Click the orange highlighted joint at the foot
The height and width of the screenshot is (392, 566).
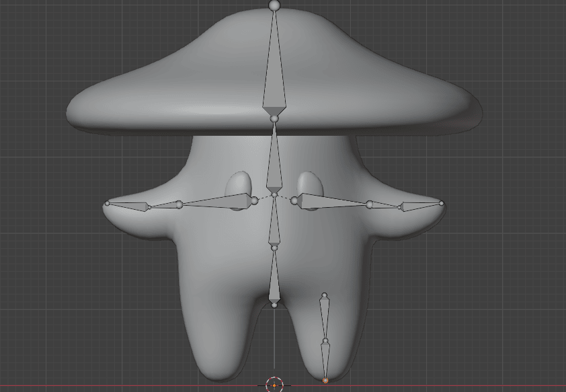(x=325, y=381)
